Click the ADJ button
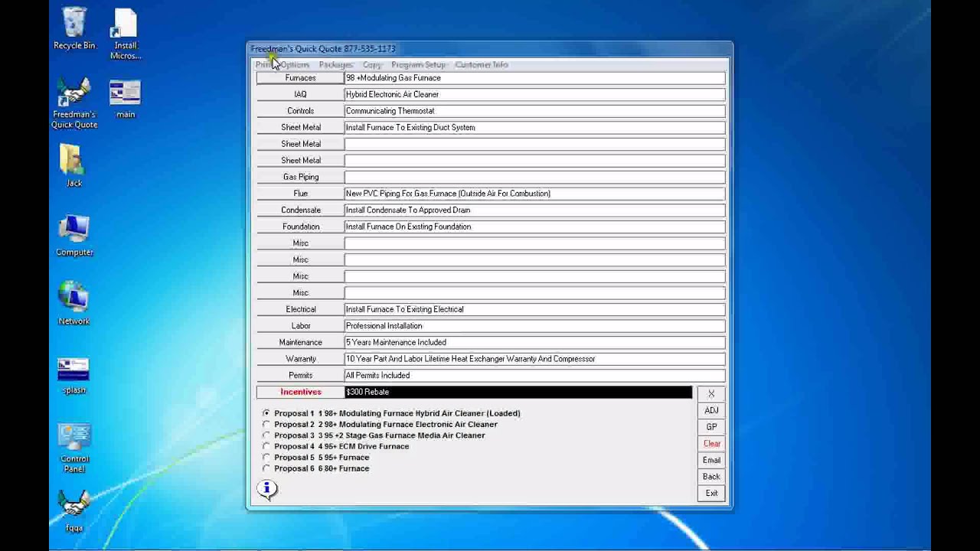 [711, 410]
